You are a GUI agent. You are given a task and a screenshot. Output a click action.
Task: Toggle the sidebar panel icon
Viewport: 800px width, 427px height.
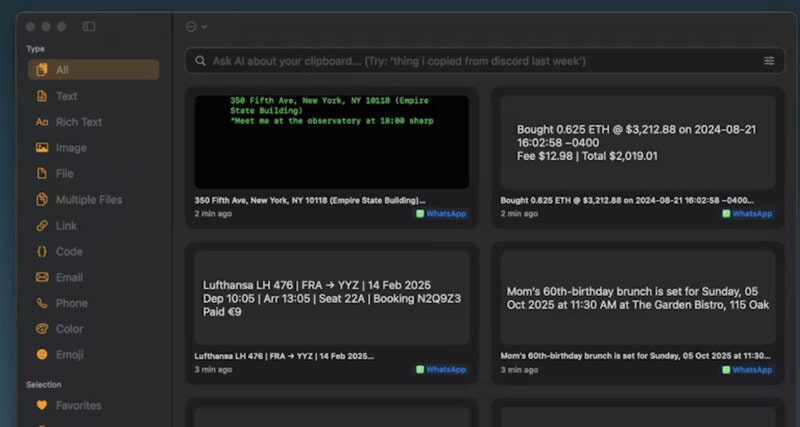point(89,26)
